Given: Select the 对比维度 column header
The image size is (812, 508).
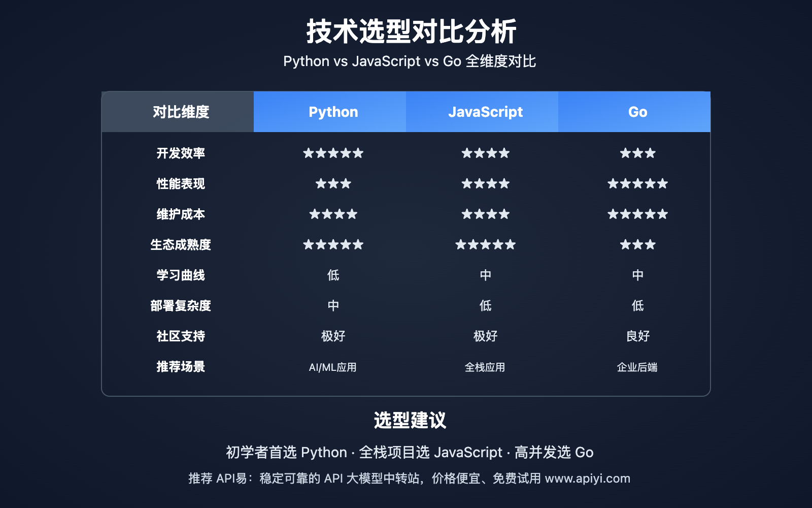Looking at the screenshot, I should (178, 112).
